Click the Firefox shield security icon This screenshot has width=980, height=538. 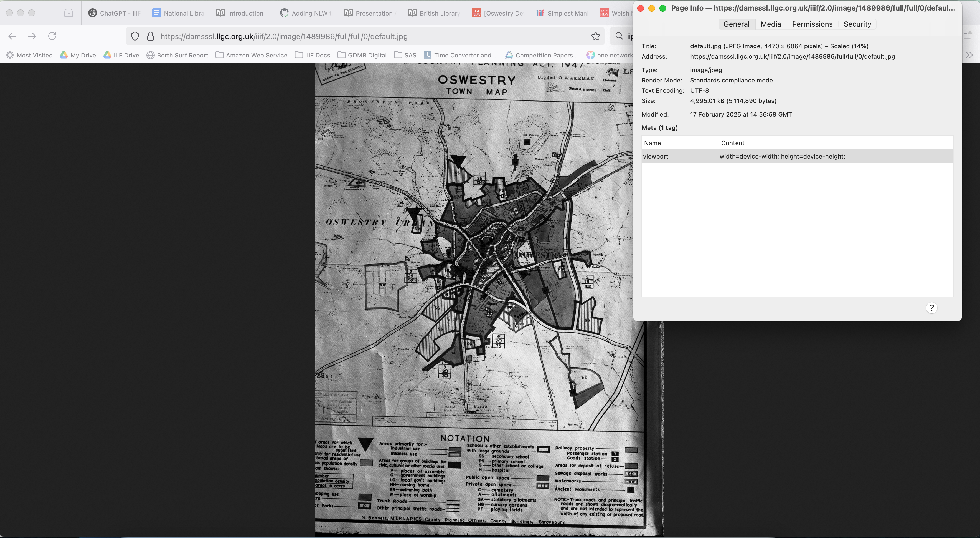[135, 36]
